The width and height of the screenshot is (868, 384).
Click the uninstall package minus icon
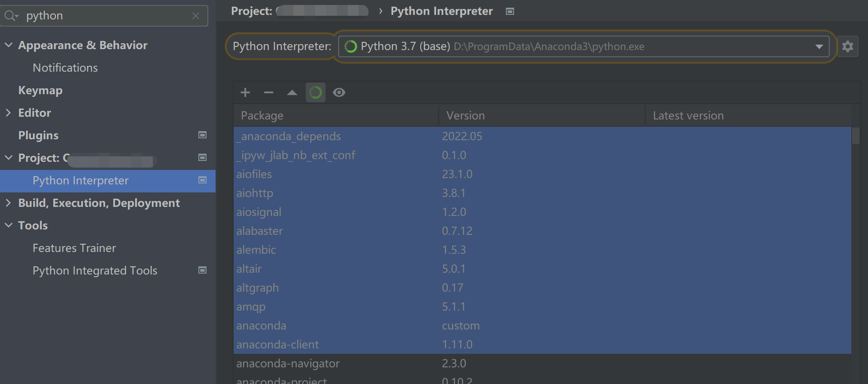pyautogui.click(x=269, y=92)
